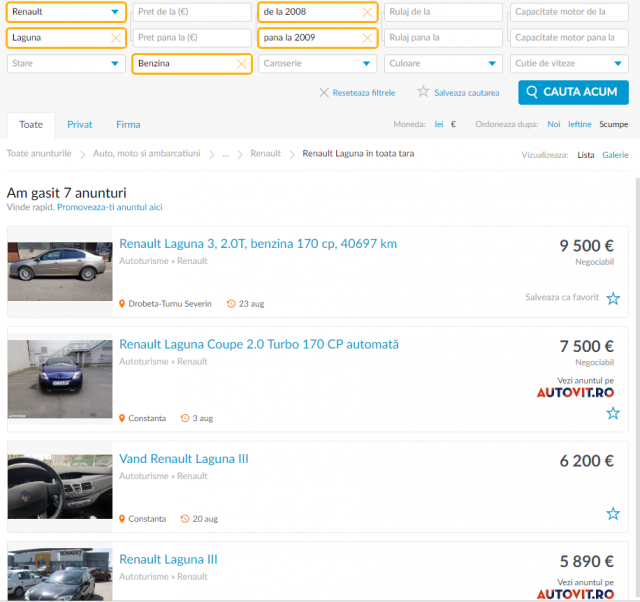Clear the Benzina fuel filter

(x=242, y=64)
